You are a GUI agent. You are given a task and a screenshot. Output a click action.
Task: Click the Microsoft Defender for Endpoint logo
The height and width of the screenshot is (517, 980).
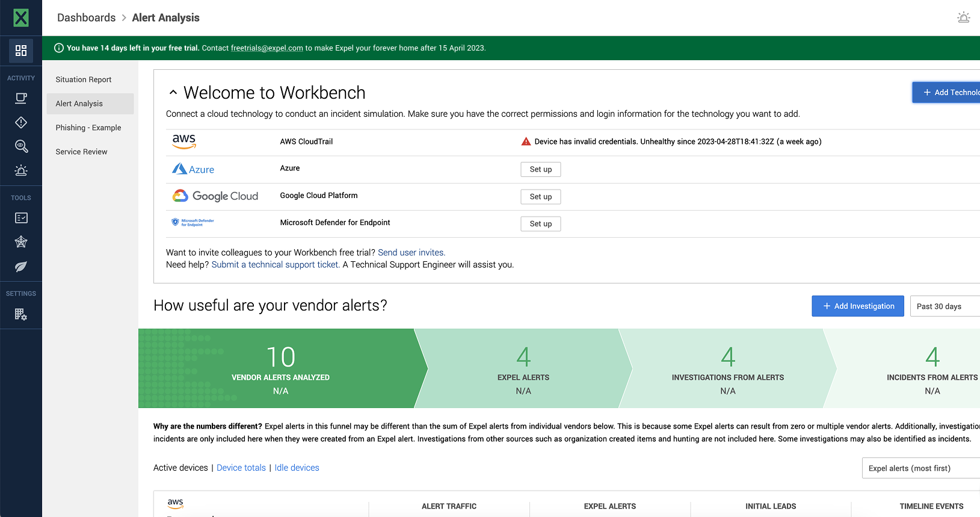coord(193,222)
